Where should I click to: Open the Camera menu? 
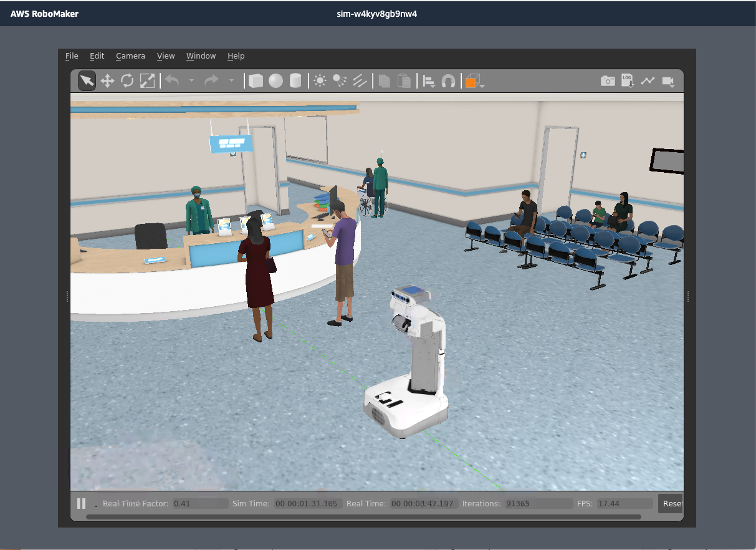130,56
